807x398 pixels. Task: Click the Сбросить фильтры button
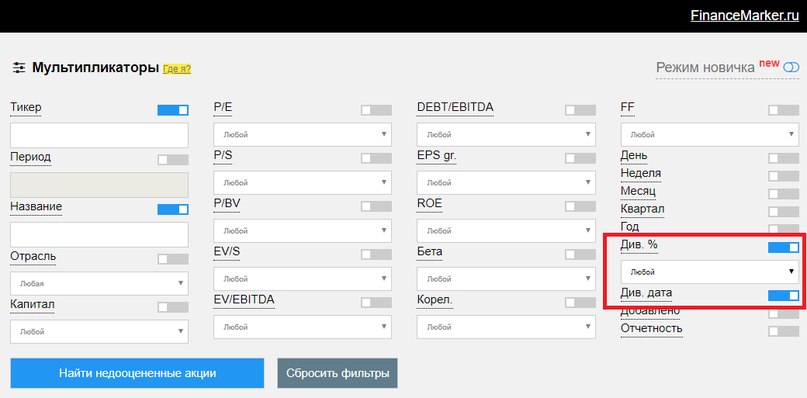click(338, 373)
